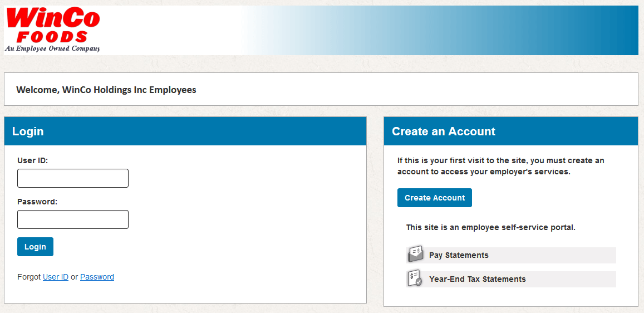Click the Welcome WinCo Holdings Inc Employees text

tap(106, 90)
